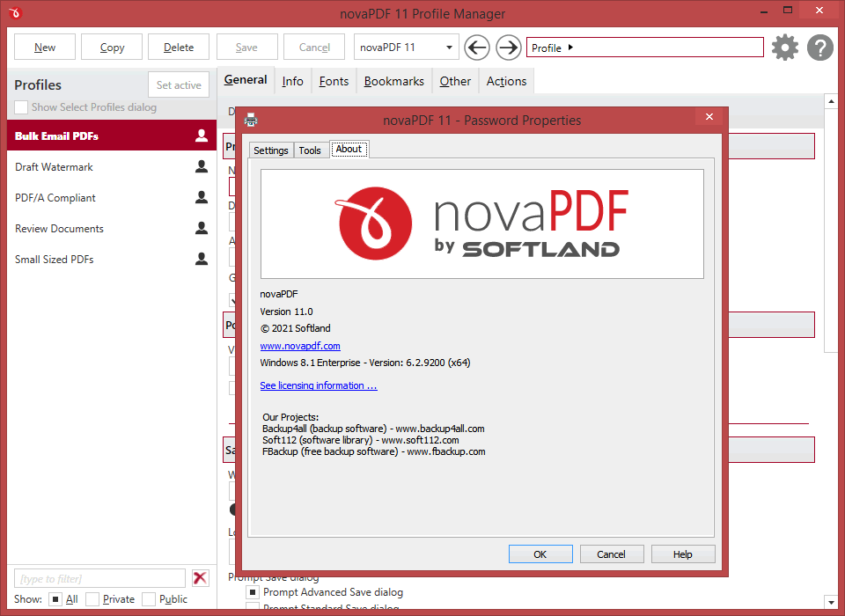Click the user icon beside Draft Watermark

202,166
